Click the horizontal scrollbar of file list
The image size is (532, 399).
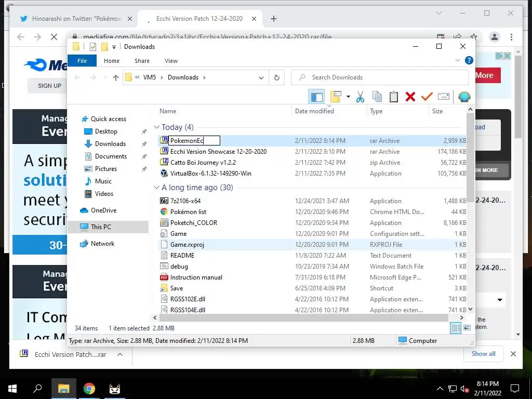pos(303,318)
